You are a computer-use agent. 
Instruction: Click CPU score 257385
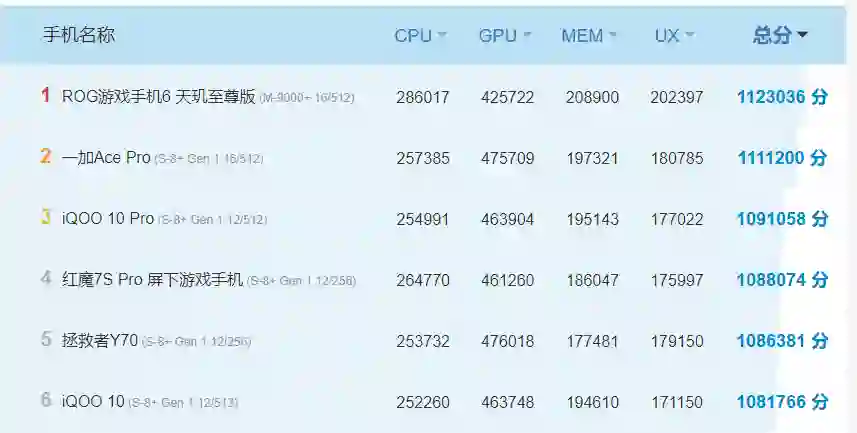click(x=423, y=159)
